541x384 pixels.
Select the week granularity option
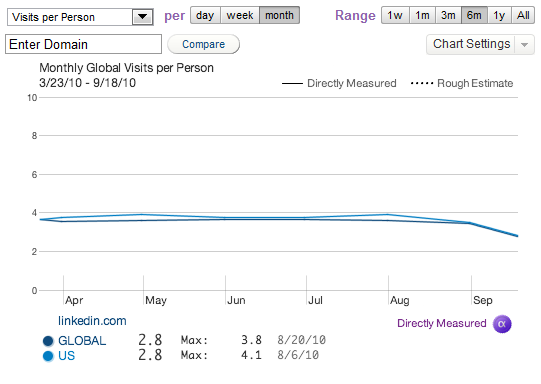pos(240,15)
